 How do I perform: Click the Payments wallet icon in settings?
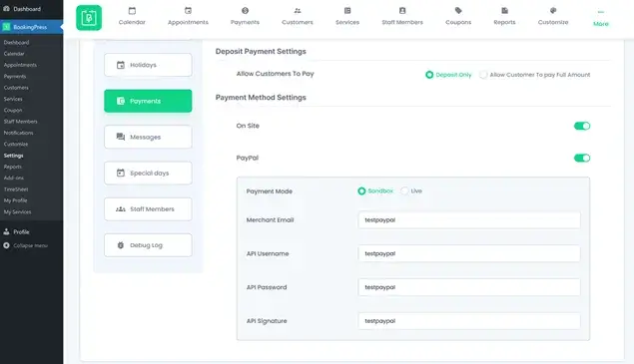pyautogui.click(x=121, y=101)
